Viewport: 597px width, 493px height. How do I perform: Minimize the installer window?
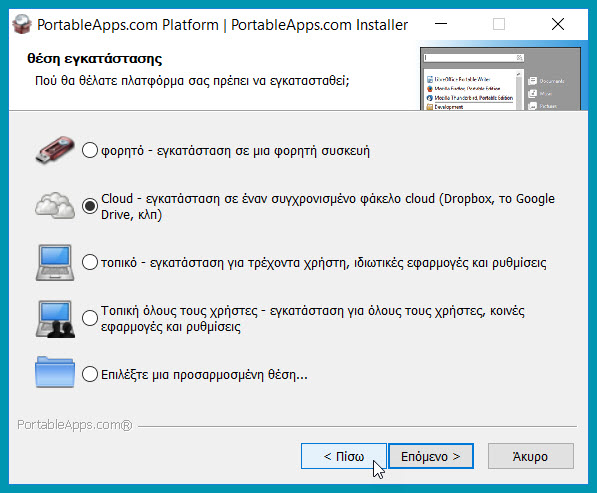coord(441,24)
